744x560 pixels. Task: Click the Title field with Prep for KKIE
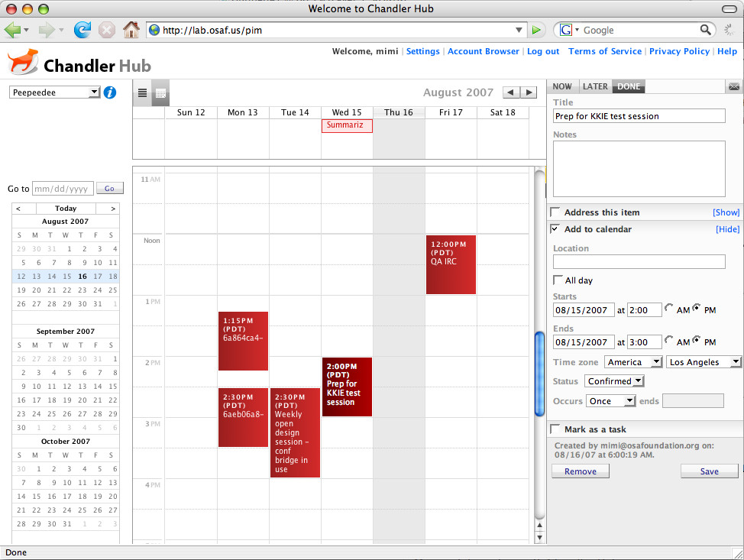[639, 116]
